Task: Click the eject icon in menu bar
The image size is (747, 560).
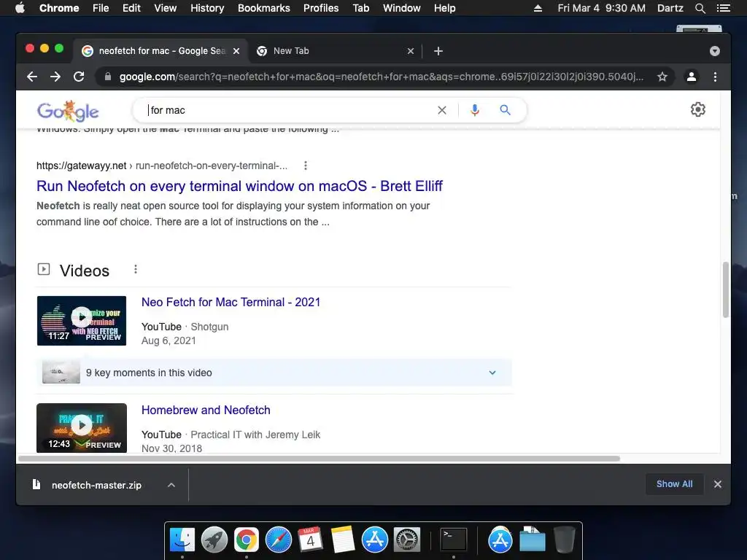Action: 538,8
